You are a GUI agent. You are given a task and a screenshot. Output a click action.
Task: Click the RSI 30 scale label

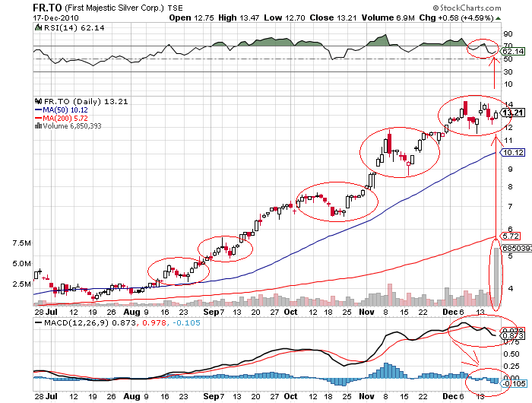point(508,71)
